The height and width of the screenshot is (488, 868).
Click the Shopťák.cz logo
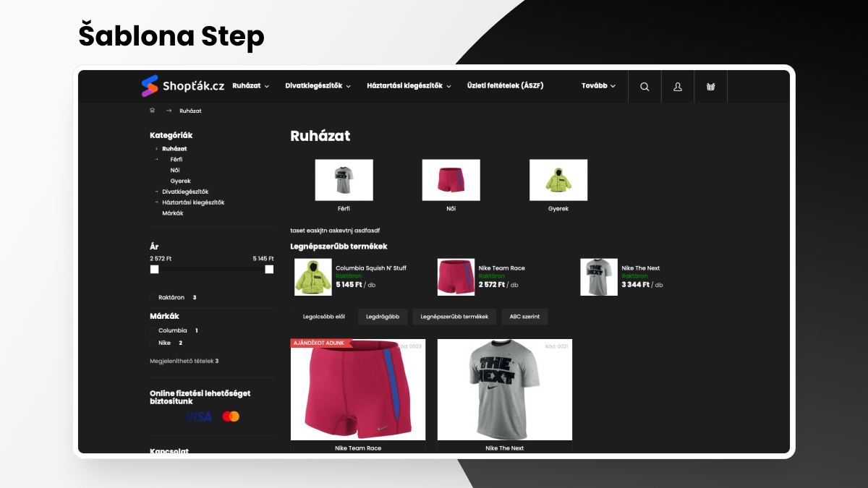click(x=182, y=86)
